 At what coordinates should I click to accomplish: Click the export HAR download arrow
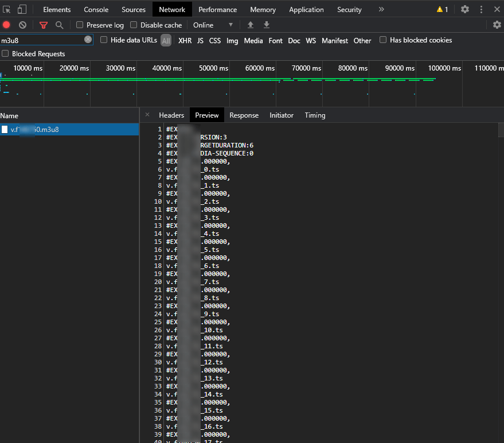point(267,25)
